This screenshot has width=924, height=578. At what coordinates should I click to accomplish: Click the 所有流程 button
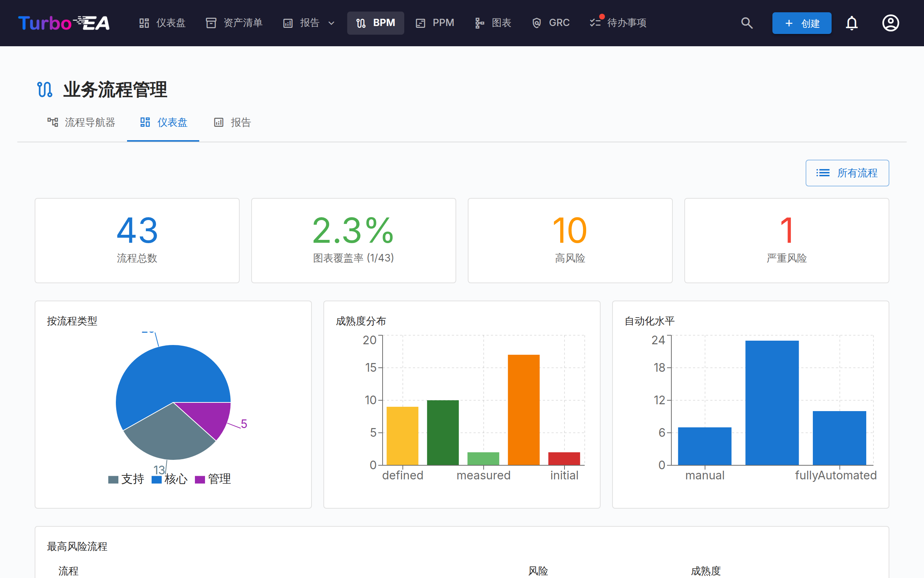click(847, 173)
